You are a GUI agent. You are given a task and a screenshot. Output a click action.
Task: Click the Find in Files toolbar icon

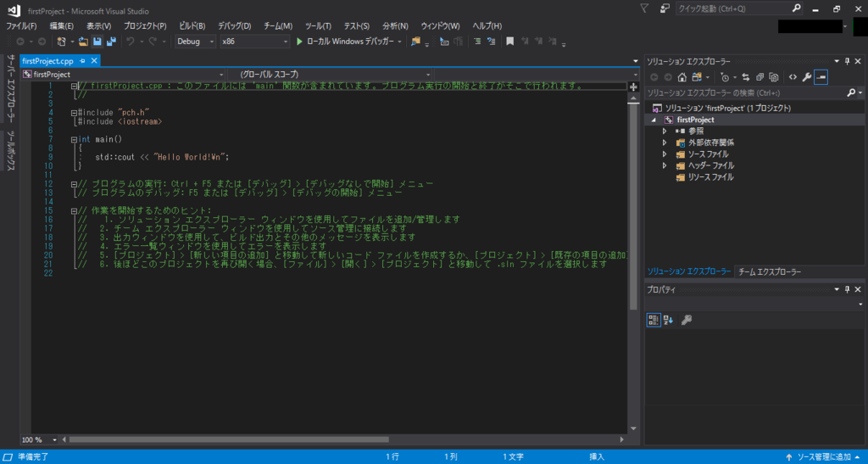point(415,42)
